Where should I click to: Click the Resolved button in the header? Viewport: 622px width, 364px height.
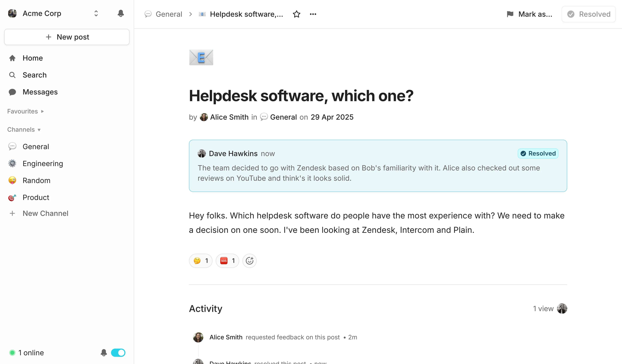coord(589,14)
